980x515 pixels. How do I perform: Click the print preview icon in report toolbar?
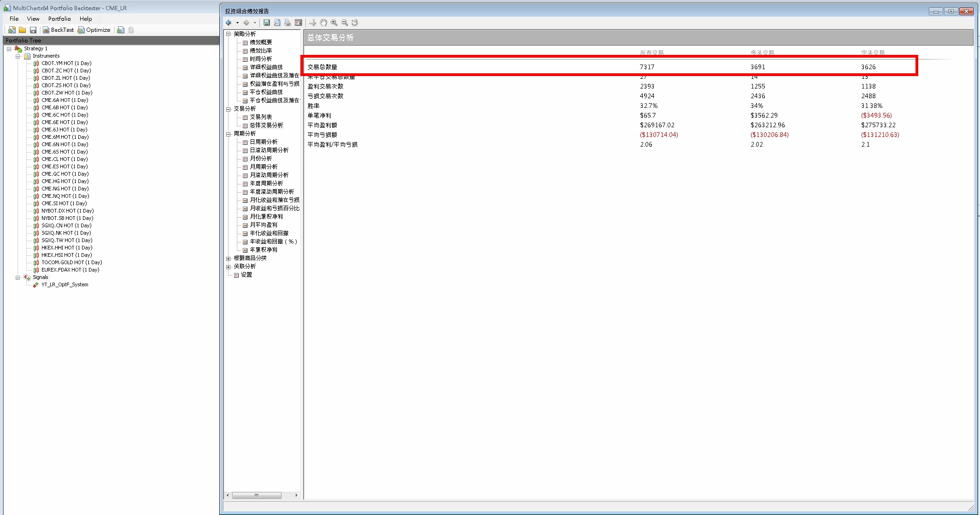pyautogui.click(x=277, y=23)
